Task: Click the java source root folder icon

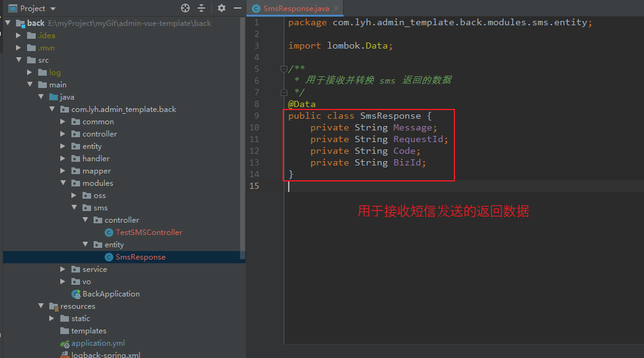Action: [54, 97]
